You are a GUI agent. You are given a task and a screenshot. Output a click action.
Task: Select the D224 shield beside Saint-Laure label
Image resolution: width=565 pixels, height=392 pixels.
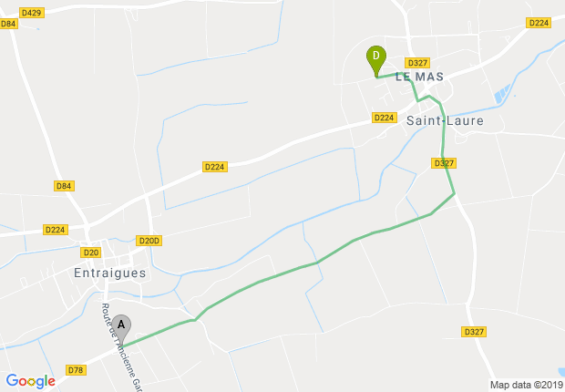click(x=385, y=118)
